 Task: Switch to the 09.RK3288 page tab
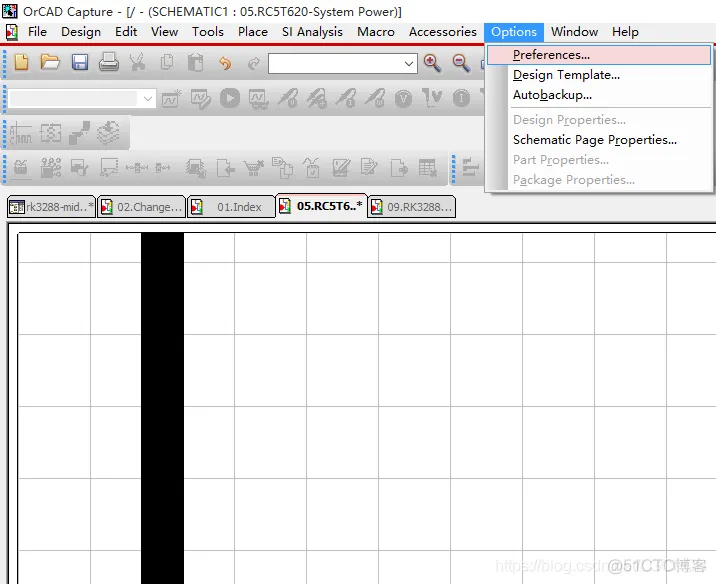tap(412, 207)
